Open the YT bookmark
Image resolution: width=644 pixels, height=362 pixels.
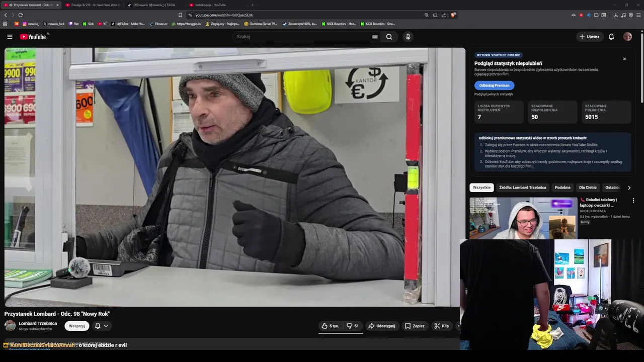pos(103,24)
